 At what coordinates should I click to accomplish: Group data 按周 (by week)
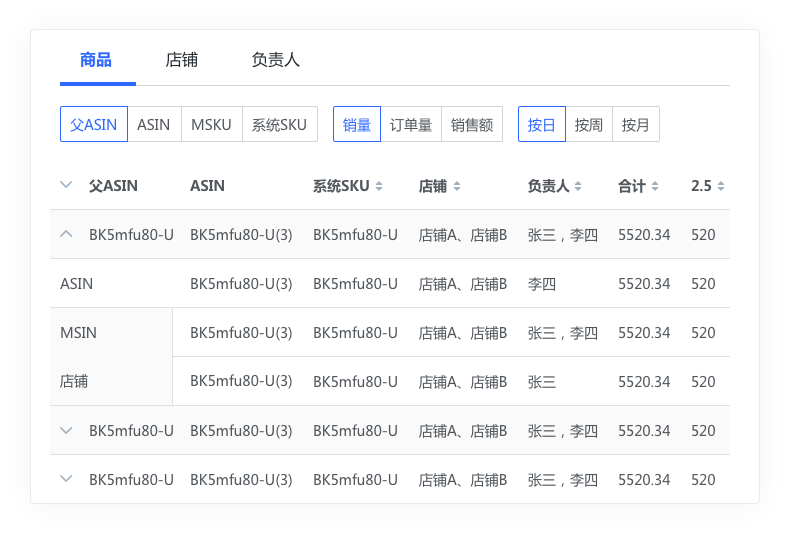(x=589, y=125)
